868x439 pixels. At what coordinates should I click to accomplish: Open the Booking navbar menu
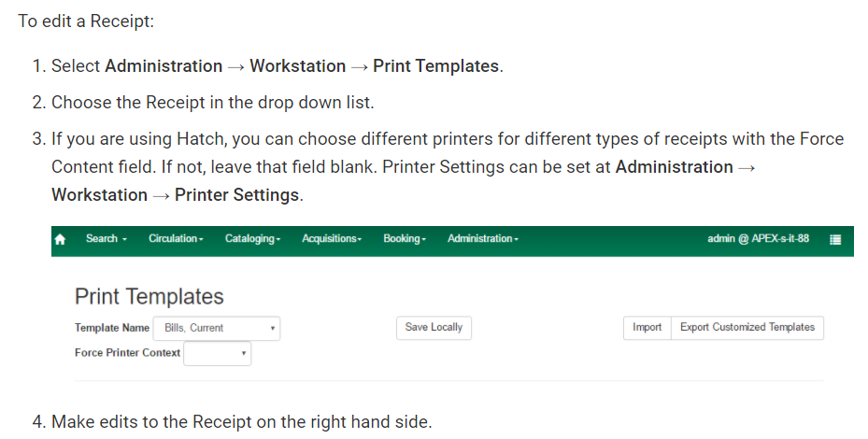point(405,238)
